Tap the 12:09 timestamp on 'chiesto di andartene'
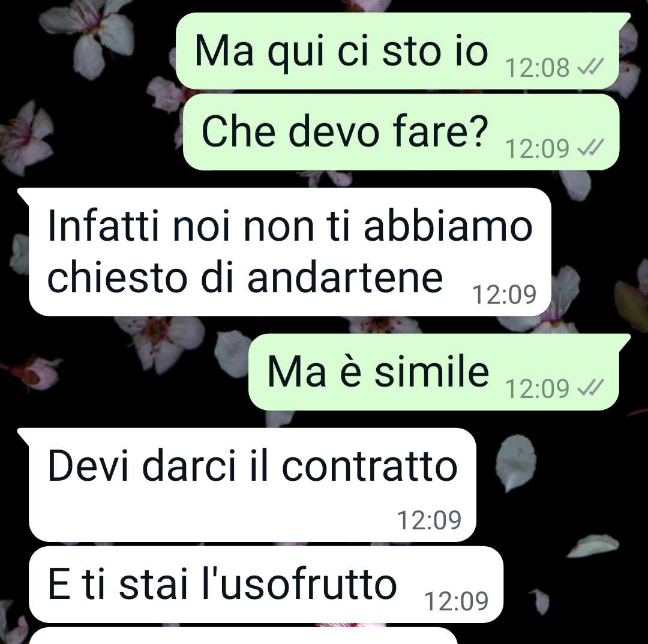The height and width of the screenshot is (644, 648). click(504, 295)
